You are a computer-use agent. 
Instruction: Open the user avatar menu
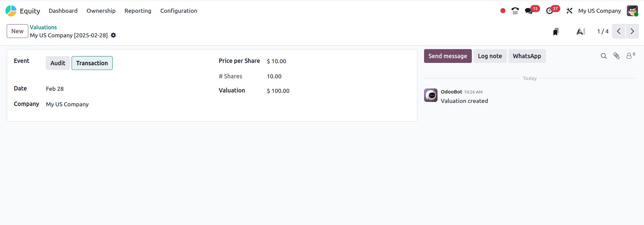[x=632, y=11]
